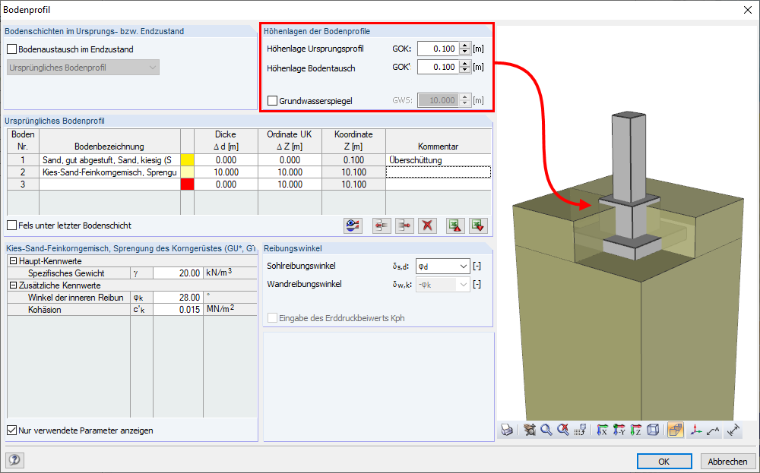The width and height of the screenshot is (760, 473).
Task: Click Dicke cell 10.000 in row 2
Action: (x=226, y=172)
